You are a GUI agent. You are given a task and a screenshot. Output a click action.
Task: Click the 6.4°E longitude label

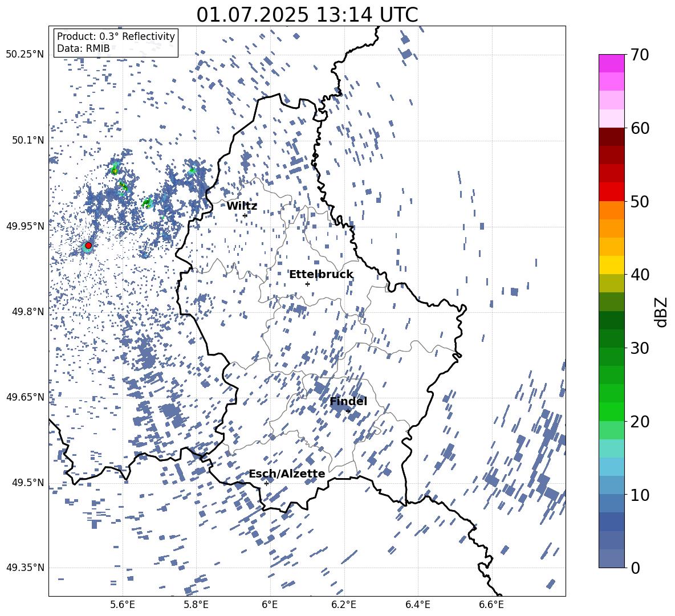[417, 605]
